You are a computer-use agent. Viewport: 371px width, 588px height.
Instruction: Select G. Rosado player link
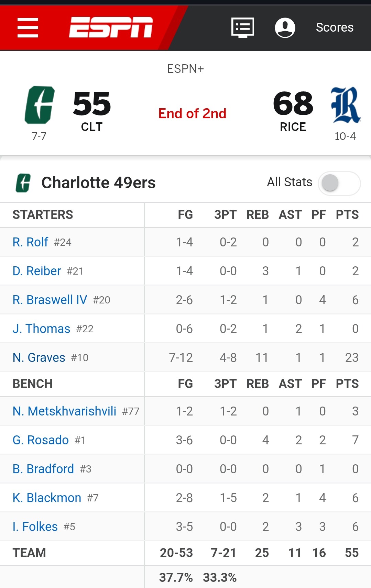click(41, 440)
